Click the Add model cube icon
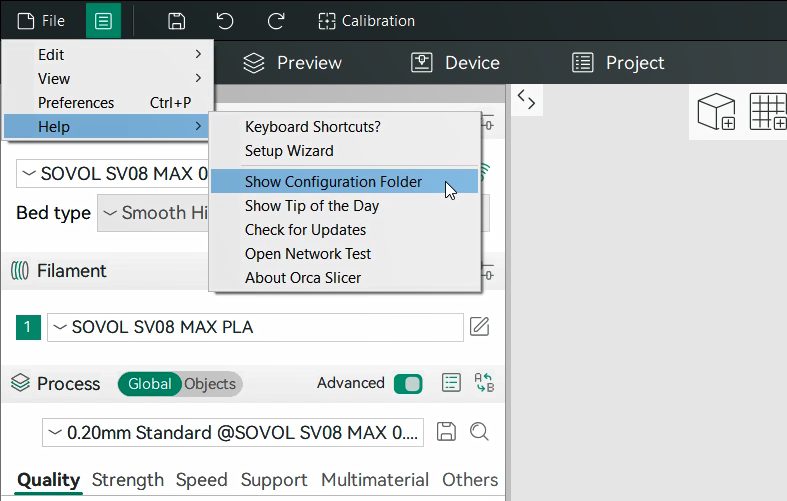787x501 pixels. [716, 111]
